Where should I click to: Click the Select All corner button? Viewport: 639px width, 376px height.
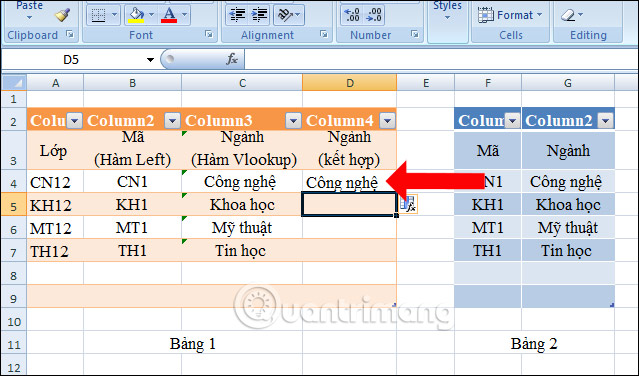(x=14, y=83)
